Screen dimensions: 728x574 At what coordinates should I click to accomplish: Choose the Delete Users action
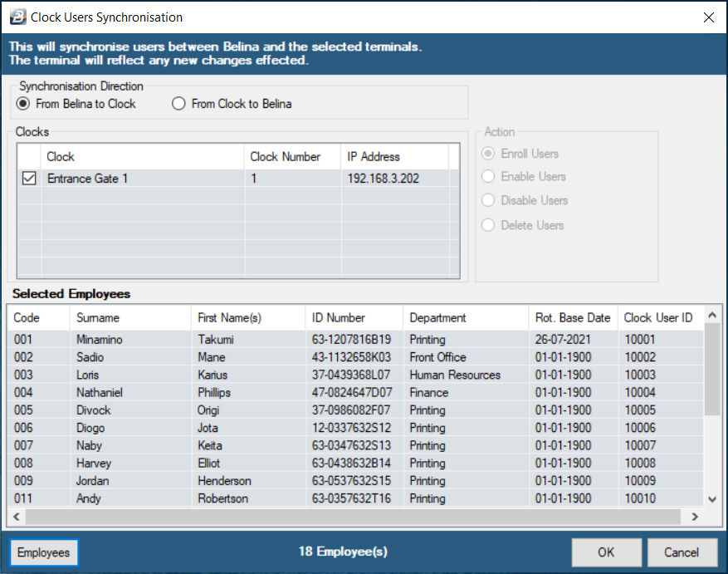click(x=523, y=225)
